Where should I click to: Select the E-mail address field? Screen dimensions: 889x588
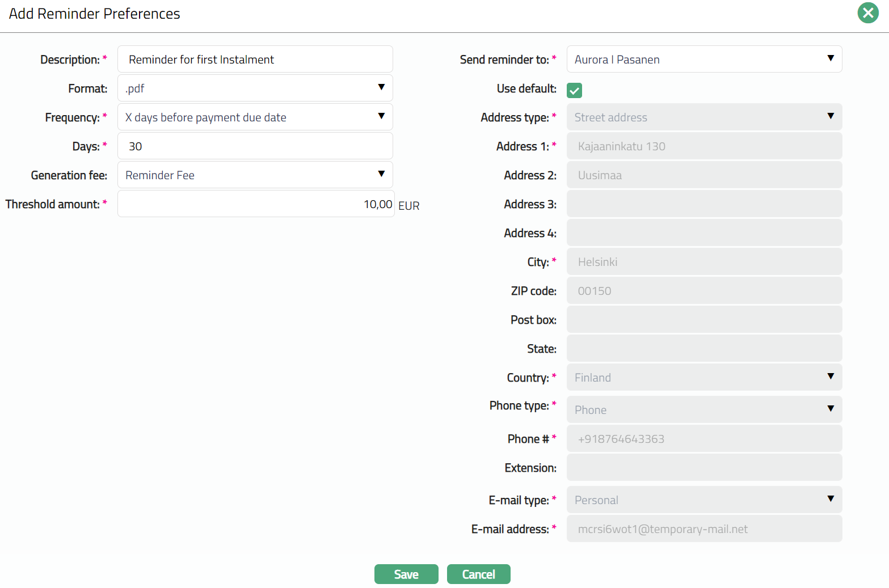pos(703,529)
